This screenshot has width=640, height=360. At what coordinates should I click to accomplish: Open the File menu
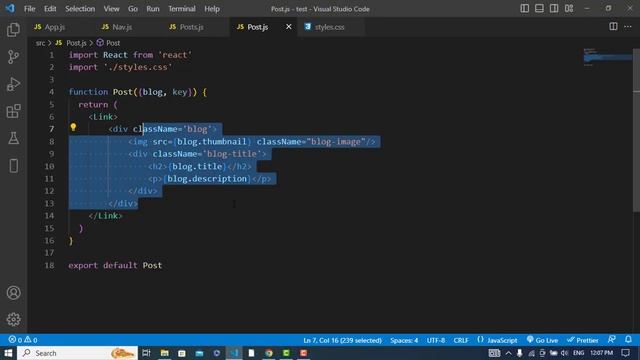[29, 9]
